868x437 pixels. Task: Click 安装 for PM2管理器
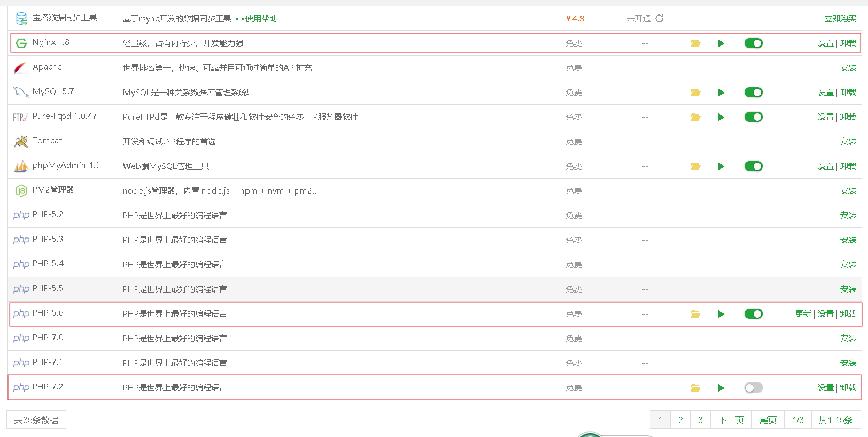pyautogui.click(x=848, y=191)
